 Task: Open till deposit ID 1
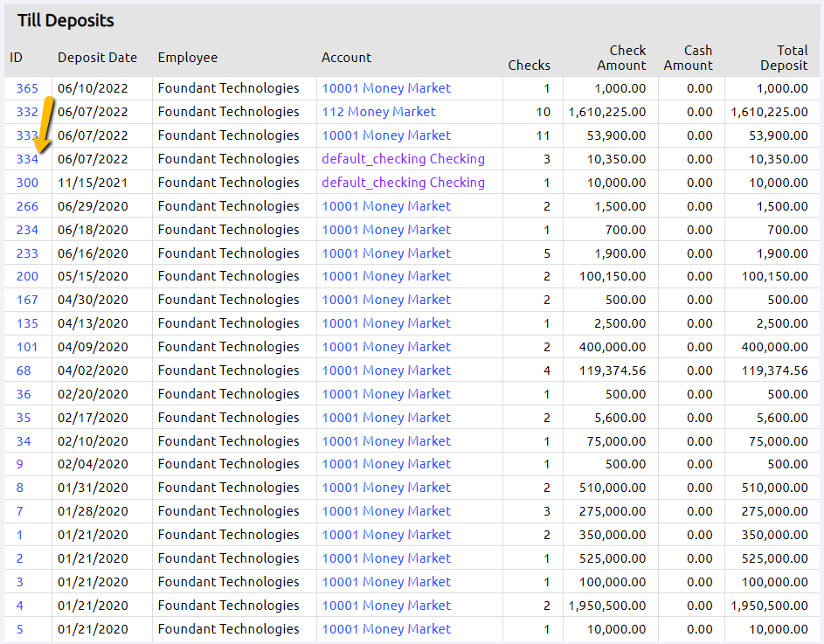pos(20,535)
